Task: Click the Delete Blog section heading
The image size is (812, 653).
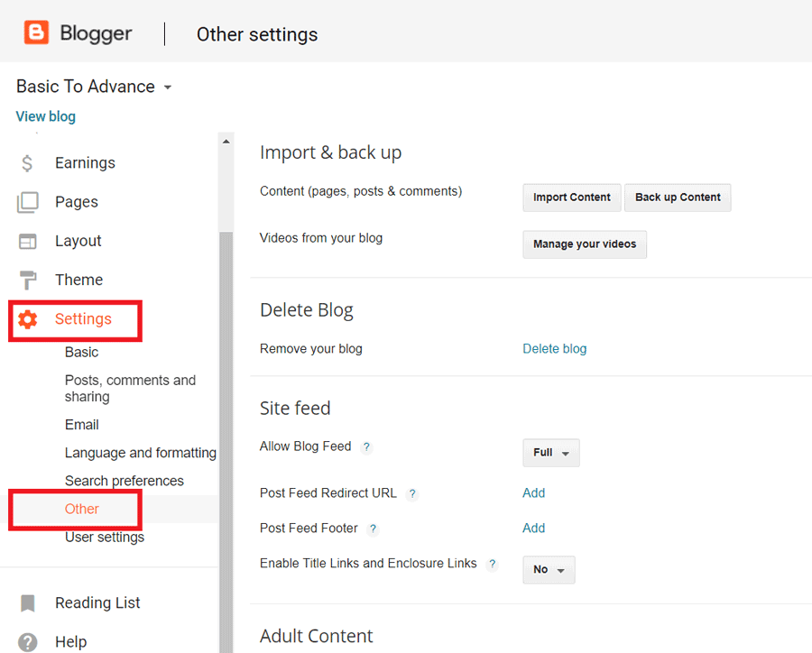Action: [x=307, y=310]
